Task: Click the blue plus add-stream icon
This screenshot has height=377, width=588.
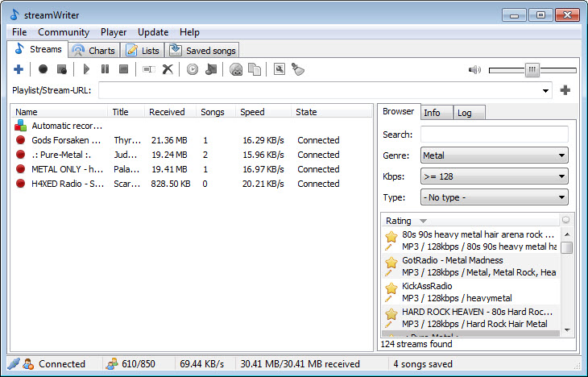Action: (19, 70)
